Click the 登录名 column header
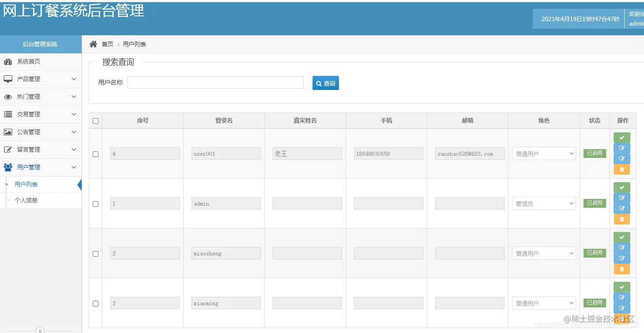Screen dimensions: 644x333 pyautogui.click(x=224, y=120)
